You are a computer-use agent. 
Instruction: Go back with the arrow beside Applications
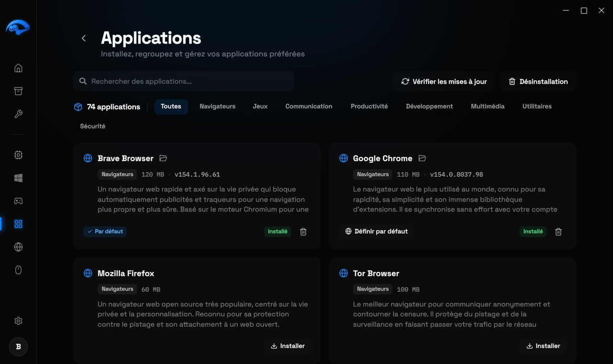point(84,38)
